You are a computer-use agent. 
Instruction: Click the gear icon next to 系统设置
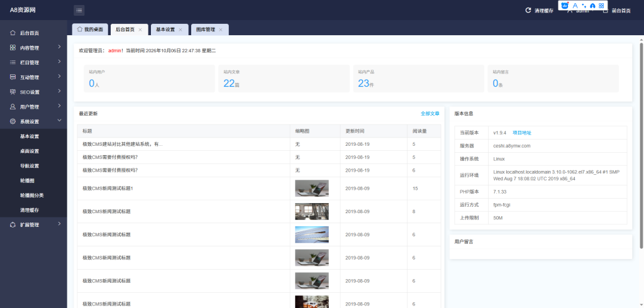(13, 121)
